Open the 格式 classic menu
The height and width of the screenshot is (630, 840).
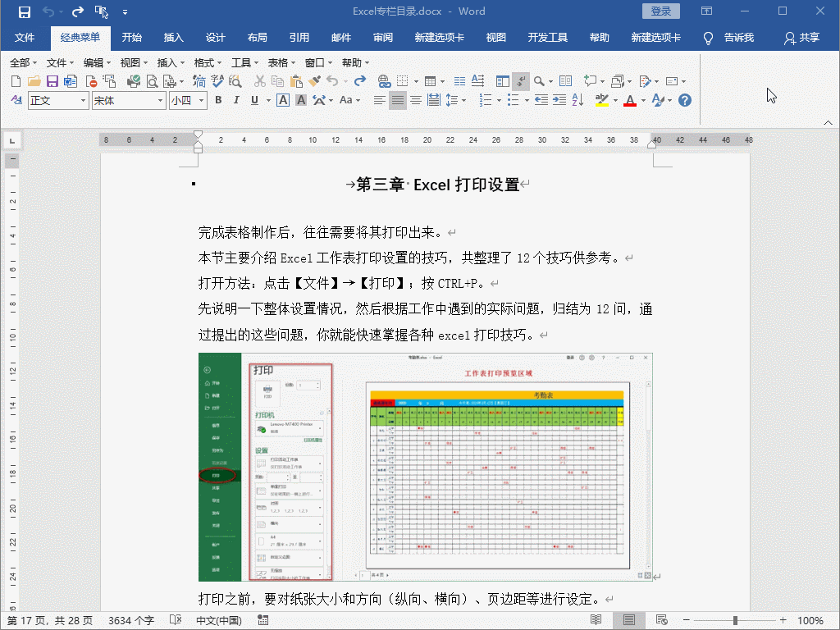[x=208, y=62]
